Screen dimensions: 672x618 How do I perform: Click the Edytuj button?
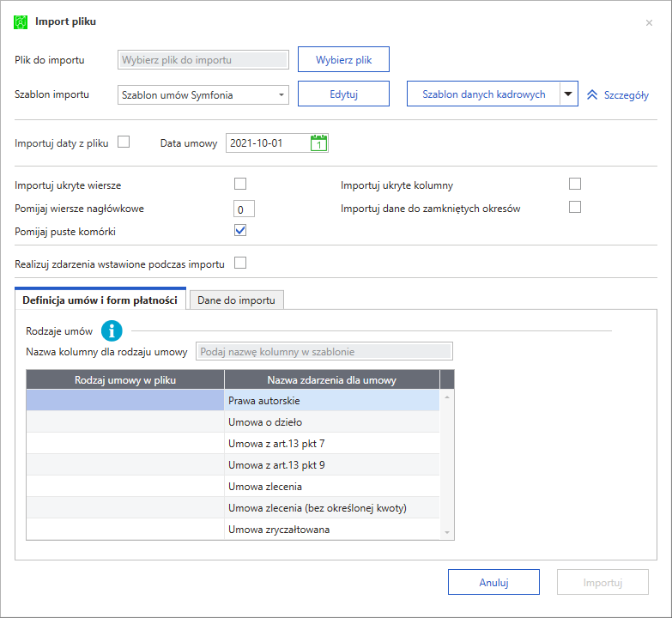tap(343, 94)
